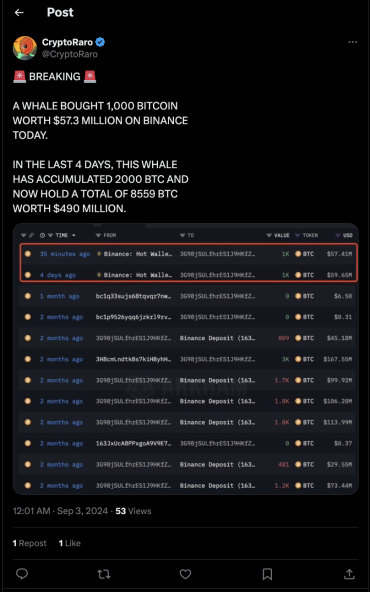Open the three-dot more options menu
Viewport: 370px width, 592px height.
coord(352,42)
